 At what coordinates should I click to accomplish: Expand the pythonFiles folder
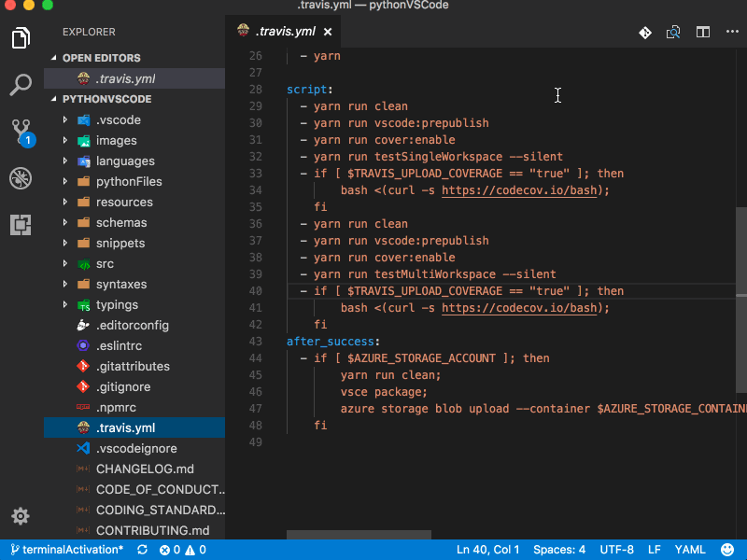(x=65, y=181)
